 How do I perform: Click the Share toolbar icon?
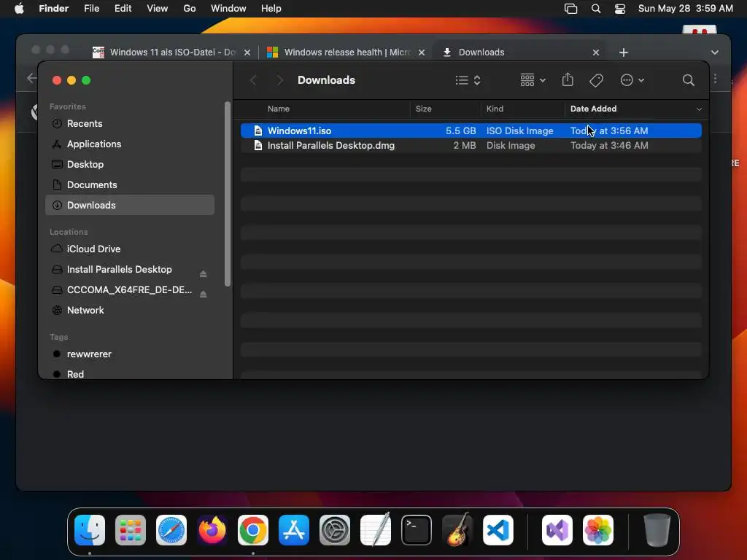pyautogui.click(x=568, y=79)
